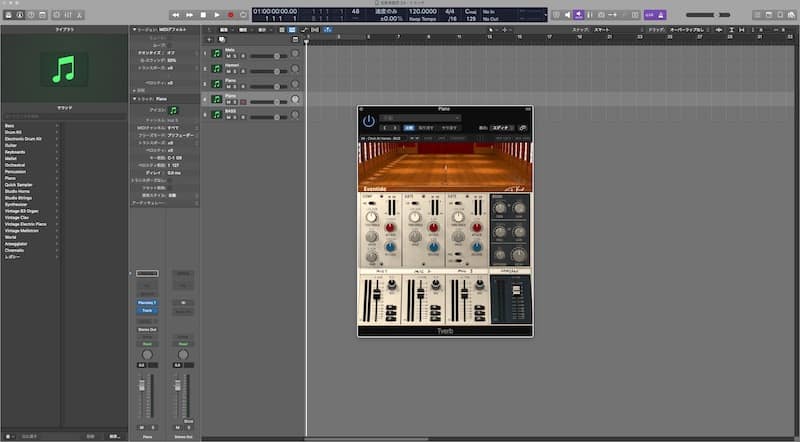The height and width of the screenshot is (442, 800).
Task: Mute the BASS track
Action: [x=229, y=117]
